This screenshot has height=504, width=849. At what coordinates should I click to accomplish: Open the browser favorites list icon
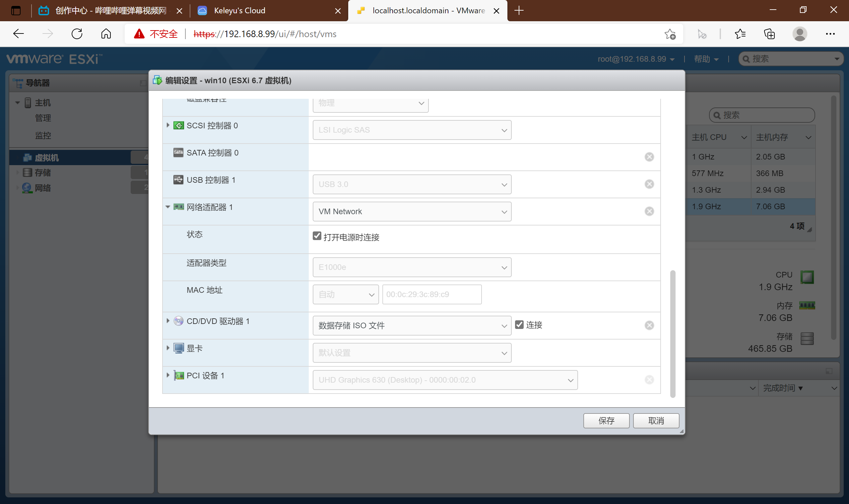tap(740, 33)
